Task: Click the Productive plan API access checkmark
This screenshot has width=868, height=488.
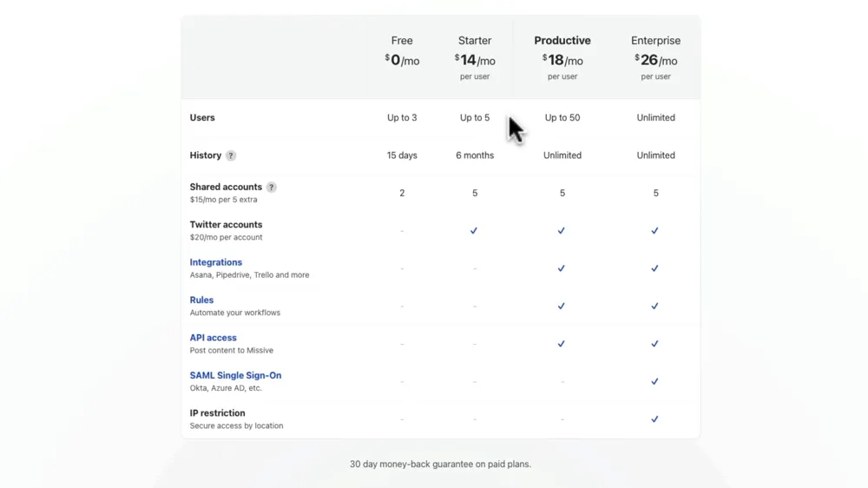Action: (562, 344)
